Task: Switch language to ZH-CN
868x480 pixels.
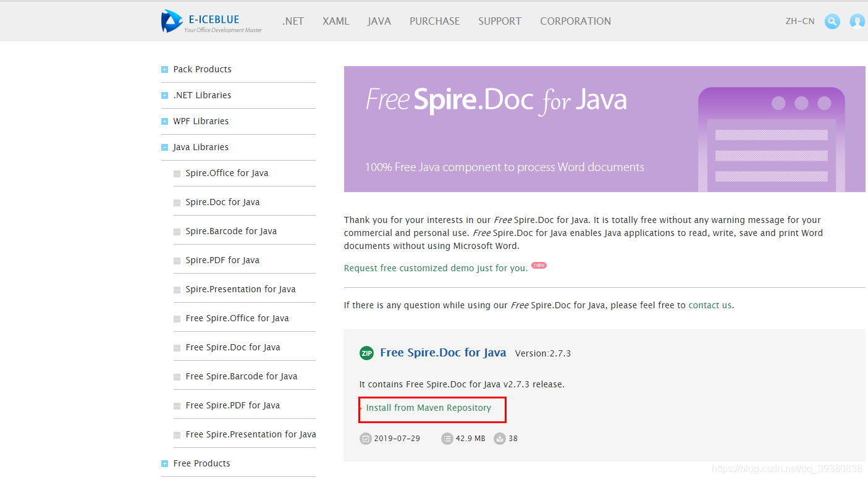Action: (x=800, y=21)
